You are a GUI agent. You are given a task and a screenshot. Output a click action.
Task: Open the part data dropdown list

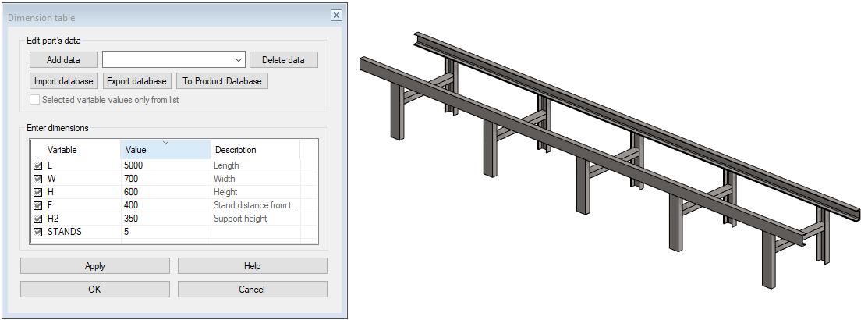(238, 60)
